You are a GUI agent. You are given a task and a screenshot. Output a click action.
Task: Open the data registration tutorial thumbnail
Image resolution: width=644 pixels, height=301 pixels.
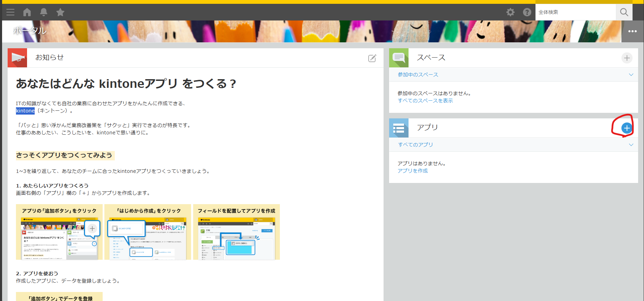(59, 296)
